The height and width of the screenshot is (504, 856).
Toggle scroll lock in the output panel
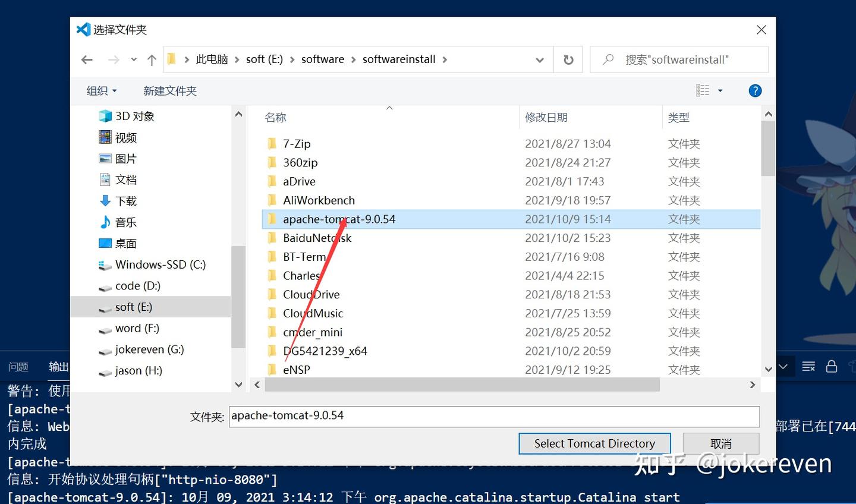click(x=831, y=366)
